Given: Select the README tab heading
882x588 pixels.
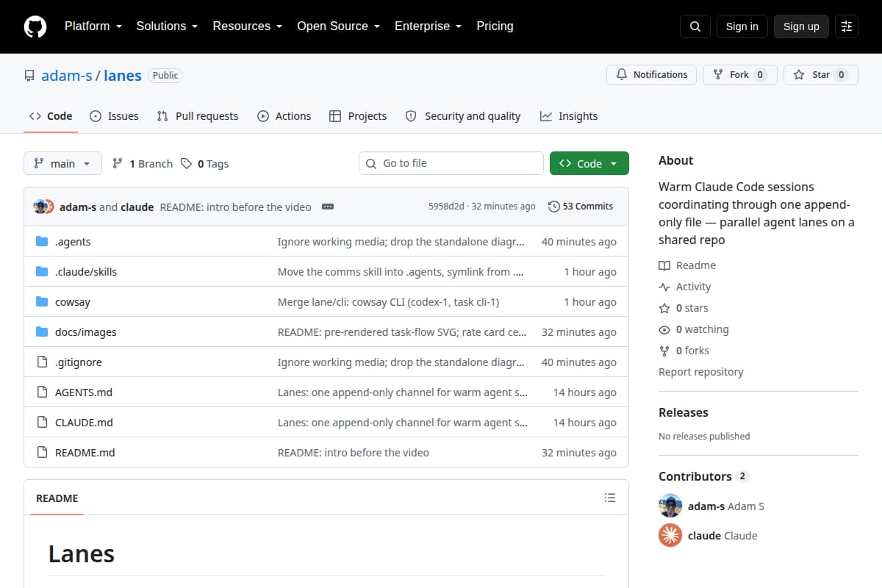Looking at the screenshot, I should (x=57, y=498).
